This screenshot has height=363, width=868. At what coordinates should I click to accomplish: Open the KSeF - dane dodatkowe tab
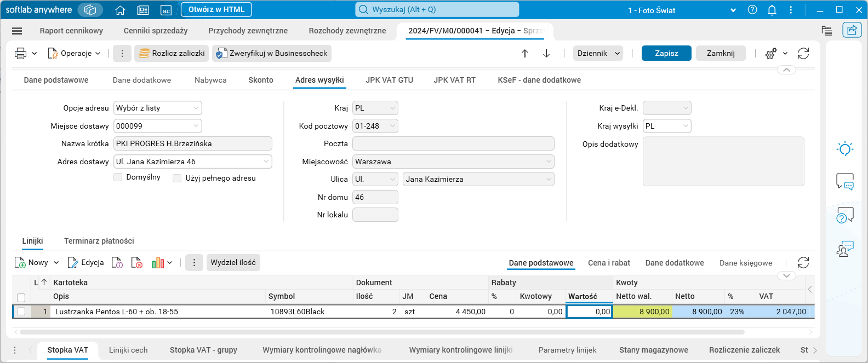tap(539, 80)
